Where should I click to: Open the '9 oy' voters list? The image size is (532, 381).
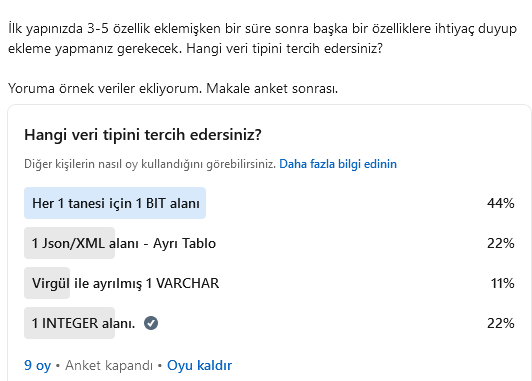[37, 365]
